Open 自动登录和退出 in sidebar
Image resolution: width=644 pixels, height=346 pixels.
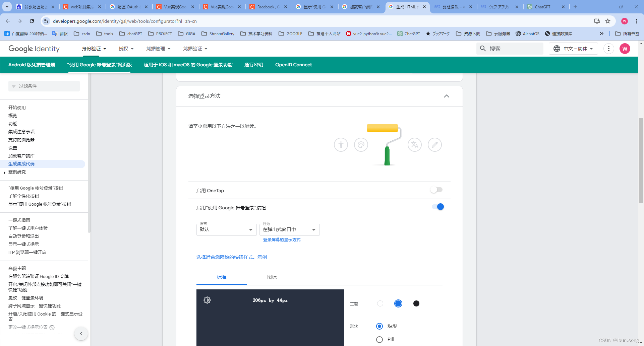(23, 236)
